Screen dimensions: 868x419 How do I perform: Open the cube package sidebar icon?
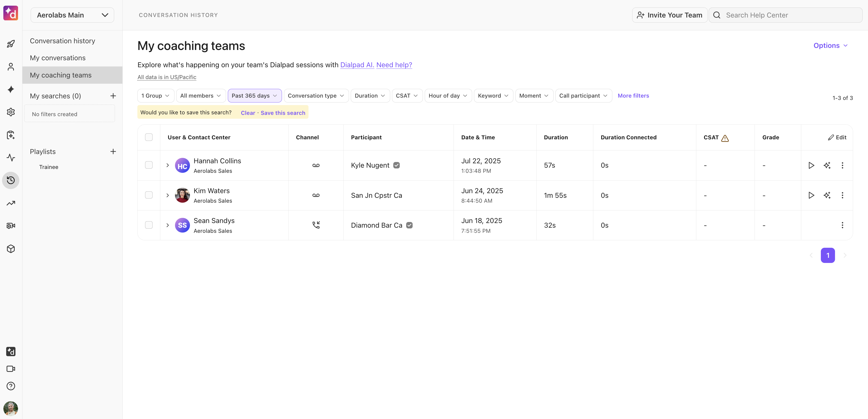click(x=11, y=249)
